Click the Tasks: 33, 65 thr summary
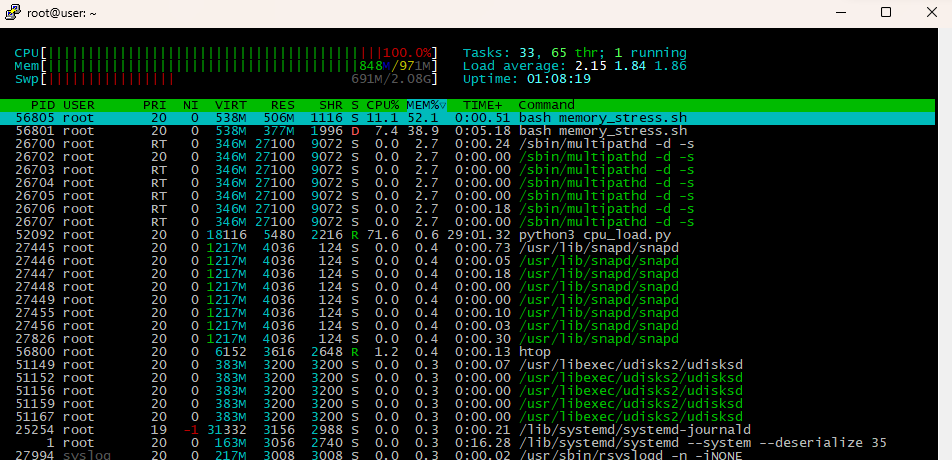 click(574, 53)
